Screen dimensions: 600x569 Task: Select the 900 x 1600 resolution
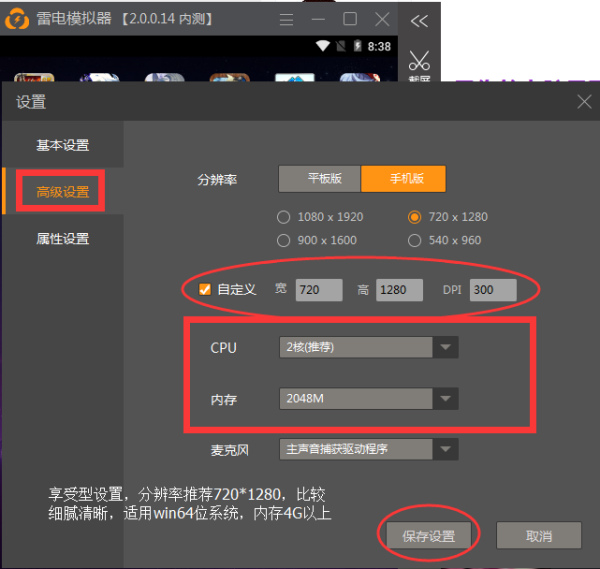pyautogui.click(x=317, y=240)
